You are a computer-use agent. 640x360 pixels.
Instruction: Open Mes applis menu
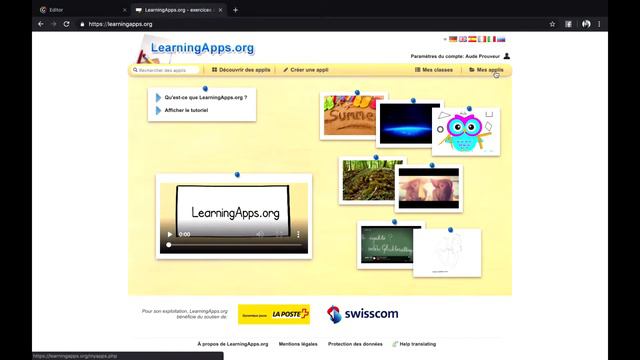(486, 70)
